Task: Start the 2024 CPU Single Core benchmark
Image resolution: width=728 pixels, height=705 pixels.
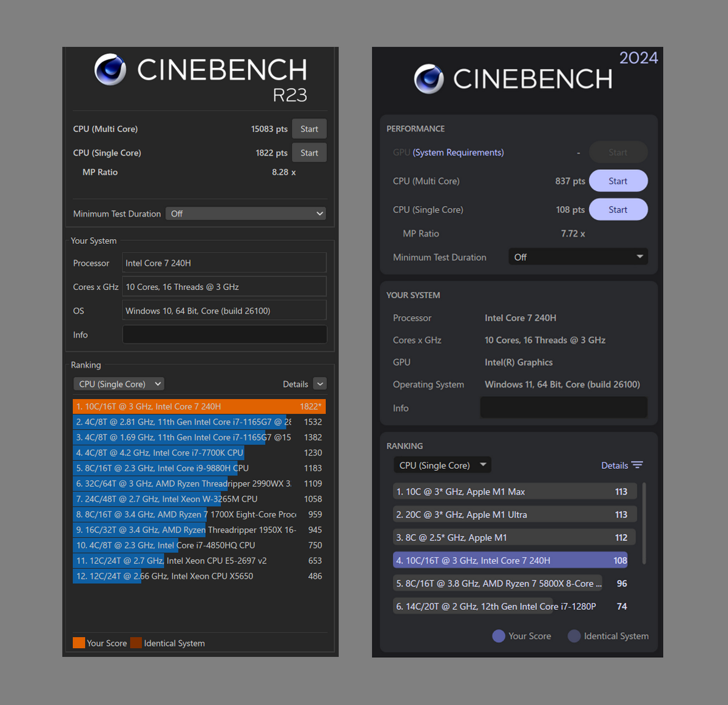Action: [618, 209]
